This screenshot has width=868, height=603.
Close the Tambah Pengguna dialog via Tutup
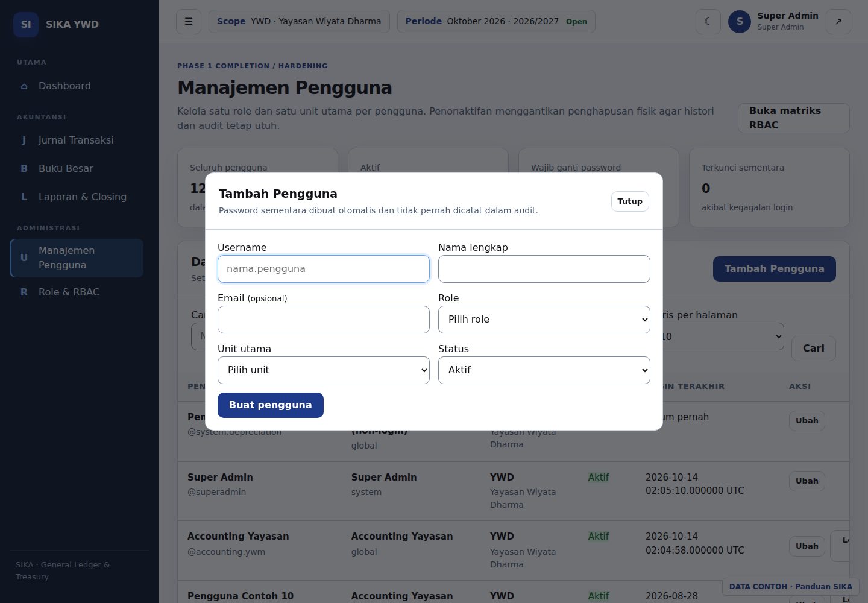[630, 201]
